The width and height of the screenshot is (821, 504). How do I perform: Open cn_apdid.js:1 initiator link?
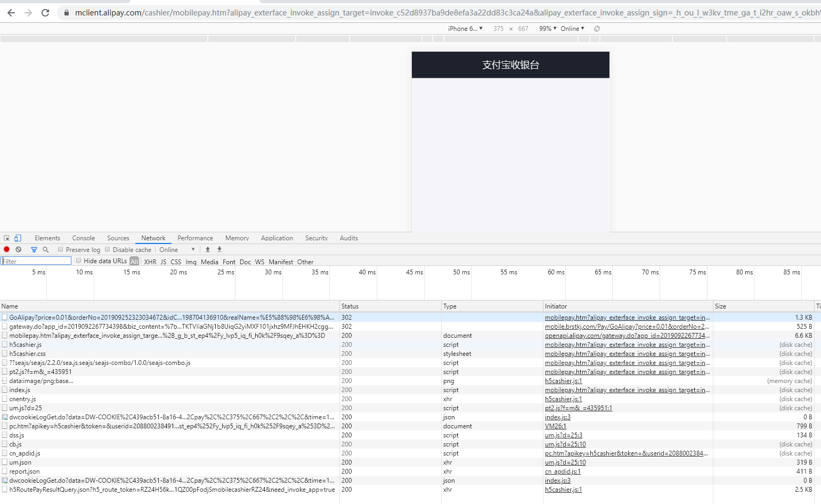(x=563, y=472)
